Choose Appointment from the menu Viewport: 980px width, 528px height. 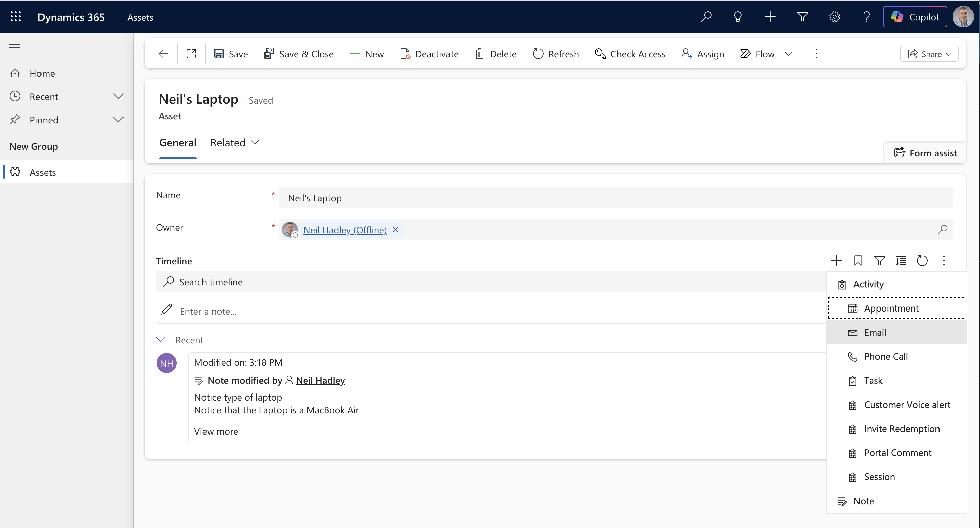click(x=896, y=308)
